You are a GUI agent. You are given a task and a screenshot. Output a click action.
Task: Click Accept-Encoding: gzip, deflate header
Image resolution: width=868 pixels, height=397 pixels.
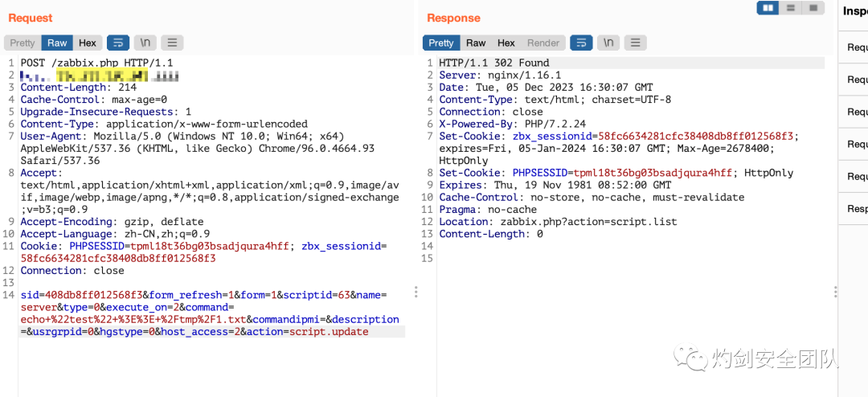(x=112, y=222)
